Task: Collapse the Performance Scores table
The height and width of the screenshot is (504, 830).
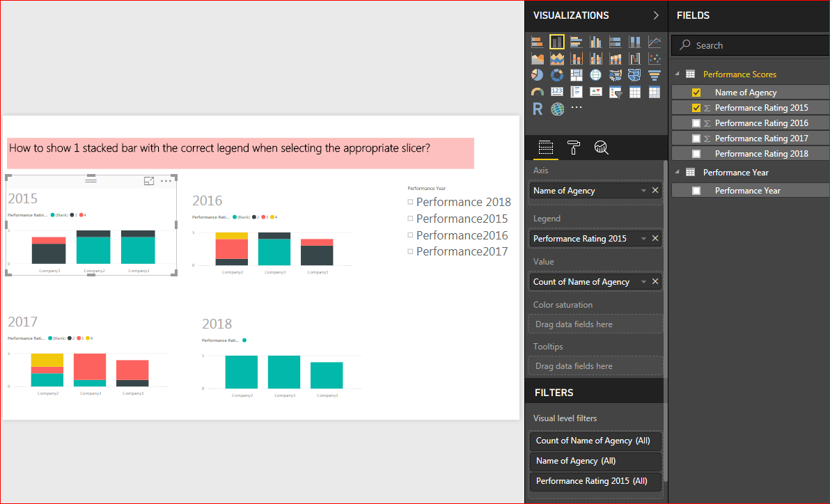Action: (x=677, y=74)
